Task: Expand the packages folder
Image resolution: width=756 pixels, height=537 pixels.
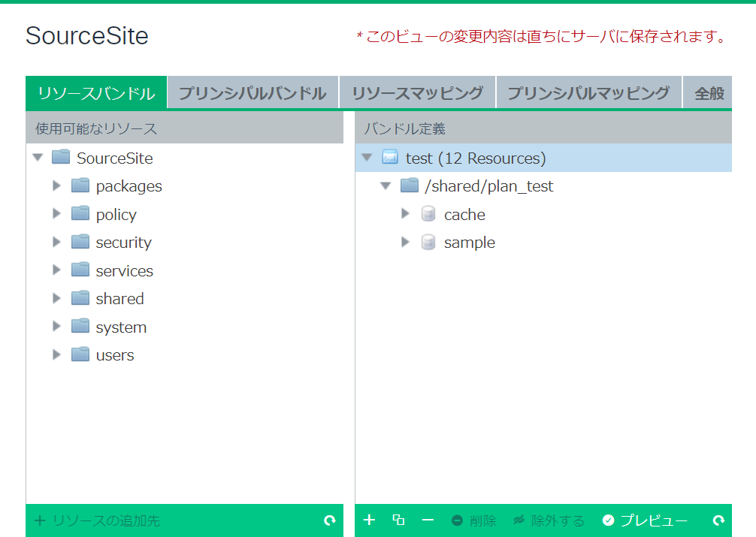Action: [x=56, y=186]
